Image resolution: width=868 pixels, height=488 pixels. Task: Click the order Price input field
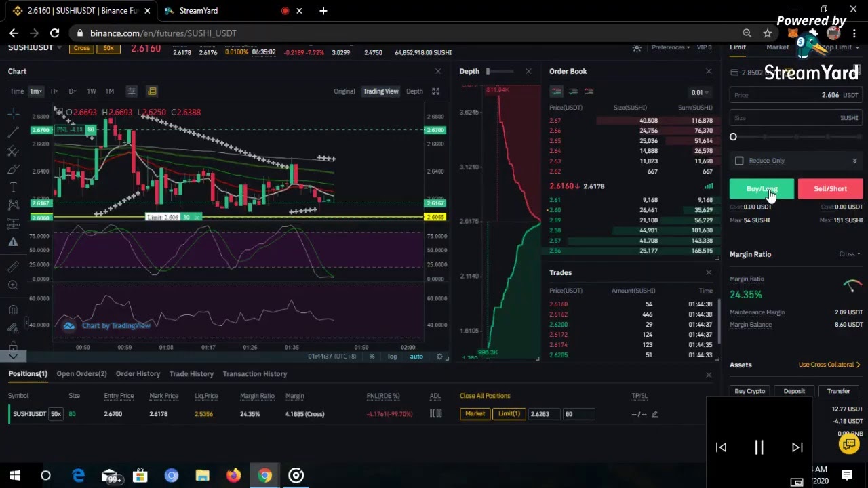click(796, 96)
